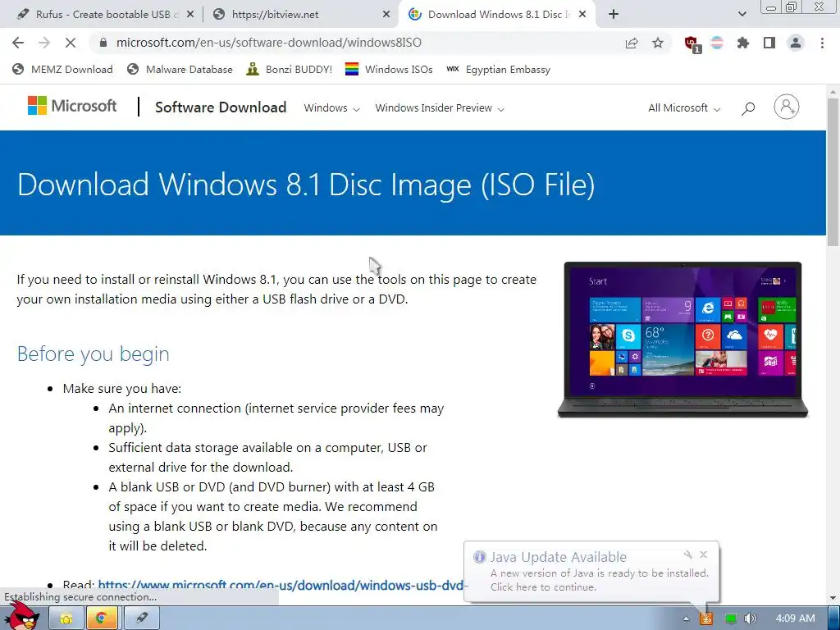This screenshot has height=630, width=840.
Task: Expand the Windows navigation dropdown
Action: [x=331, y=108]
